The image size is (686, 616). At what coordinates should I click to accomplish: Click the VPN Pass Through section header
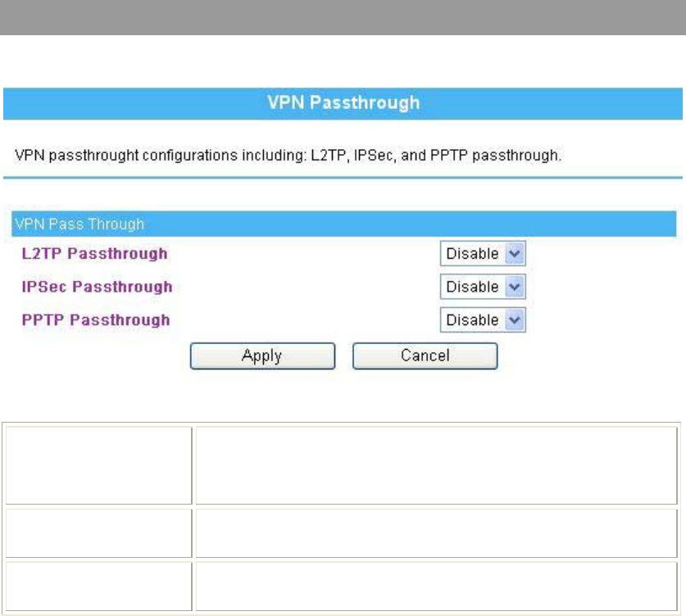[344, 224]
